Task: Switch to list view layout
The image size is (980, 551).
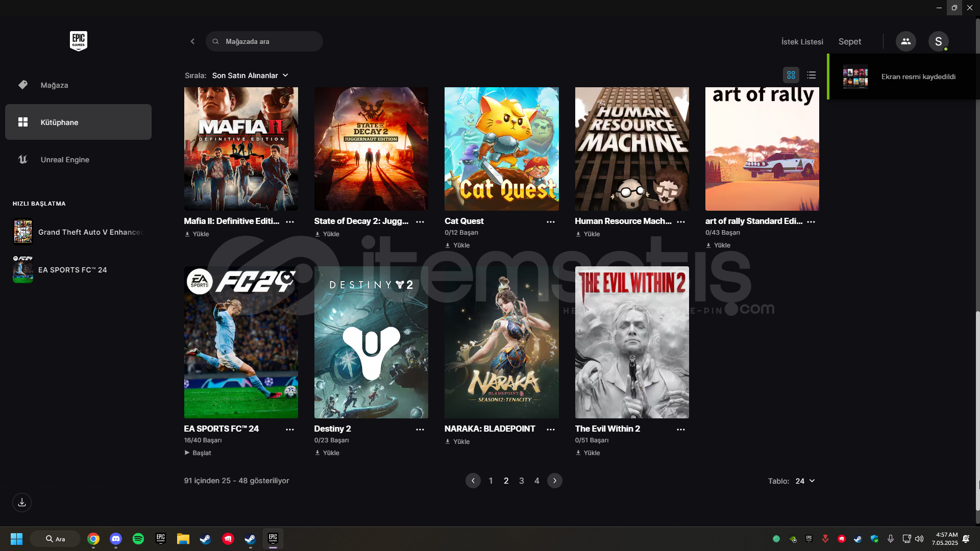Action: (811, 75)
